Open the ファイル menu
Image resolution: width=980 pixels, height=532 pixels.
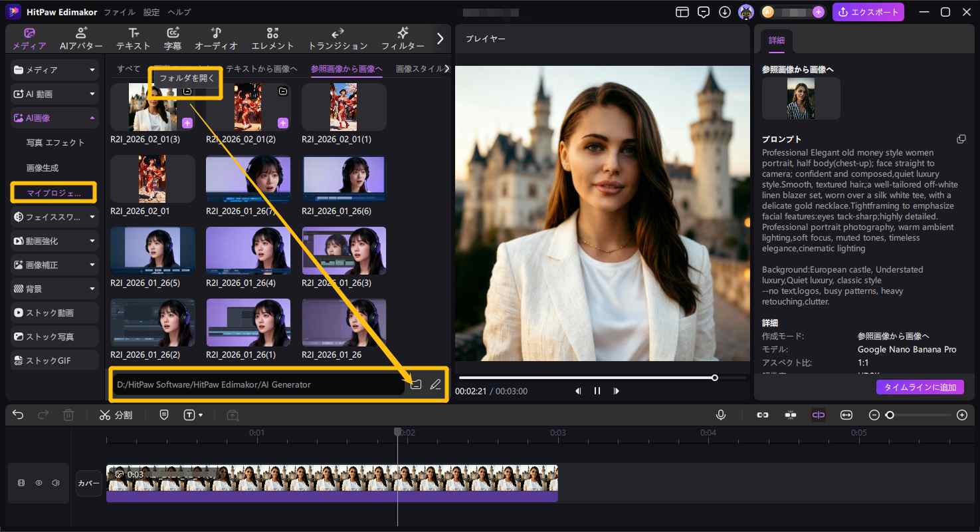(120, 12)
